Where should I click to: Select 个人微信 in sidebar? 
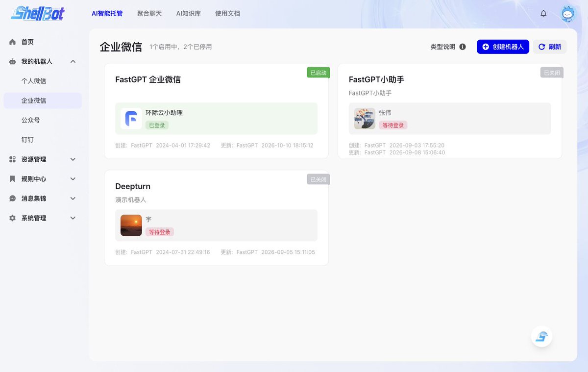(43, 81)
